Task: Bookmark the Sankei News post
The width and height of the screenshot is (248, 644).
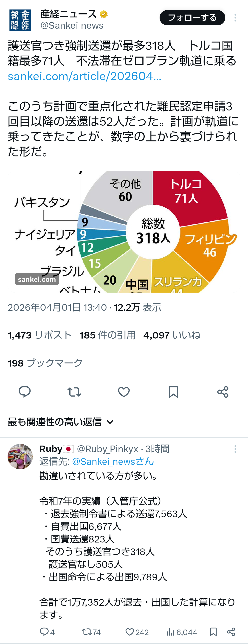Action: (173, 392)
